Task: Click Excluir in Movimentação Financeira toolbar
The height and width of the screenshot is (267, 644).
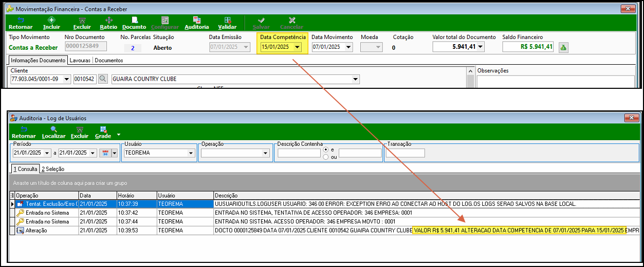Action: coord(82,23)
